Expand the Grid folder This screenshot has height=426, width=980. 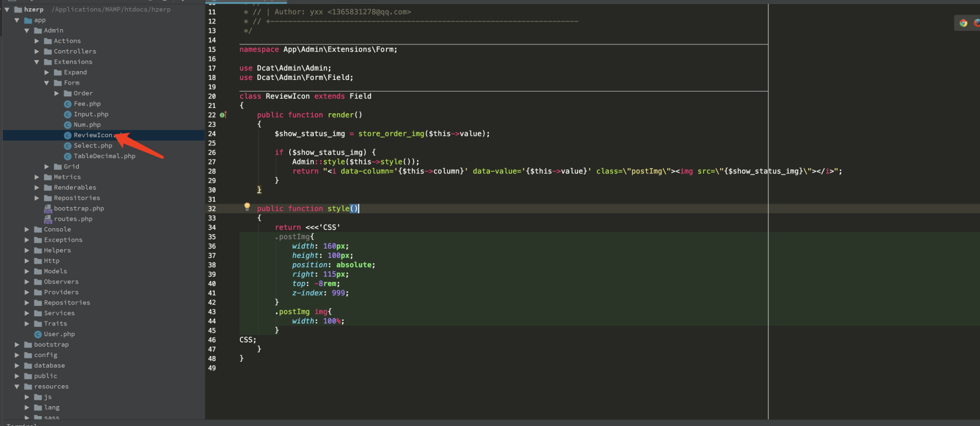pos(47,167)
